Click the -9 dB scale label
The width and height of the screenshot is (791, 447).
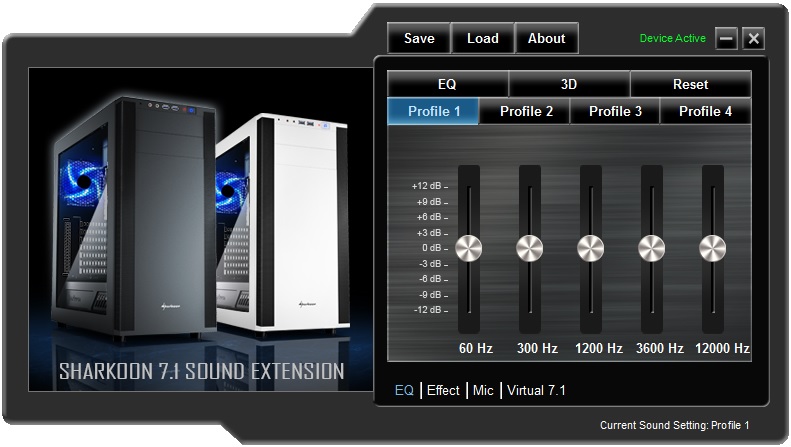(x=430, y=295)
